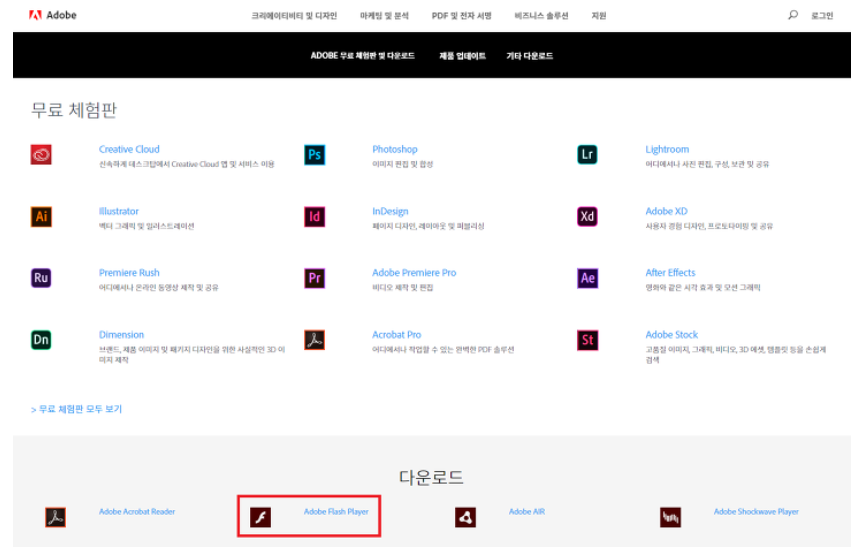Click the Illustrator Ai icon
Viewport: 863px width, 555px height.
tap(41, 216)
